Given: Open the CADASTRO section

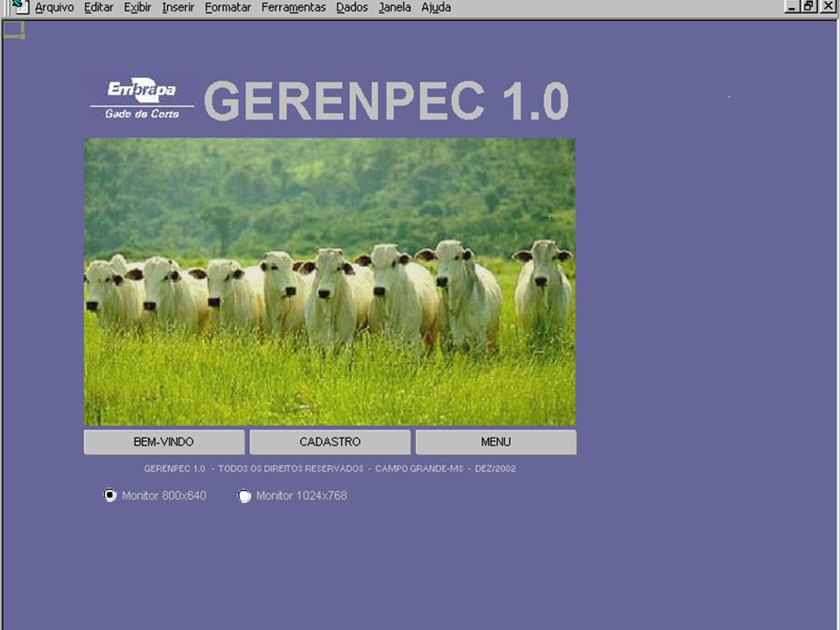Looking at the screenshot, I should [330, 442].
